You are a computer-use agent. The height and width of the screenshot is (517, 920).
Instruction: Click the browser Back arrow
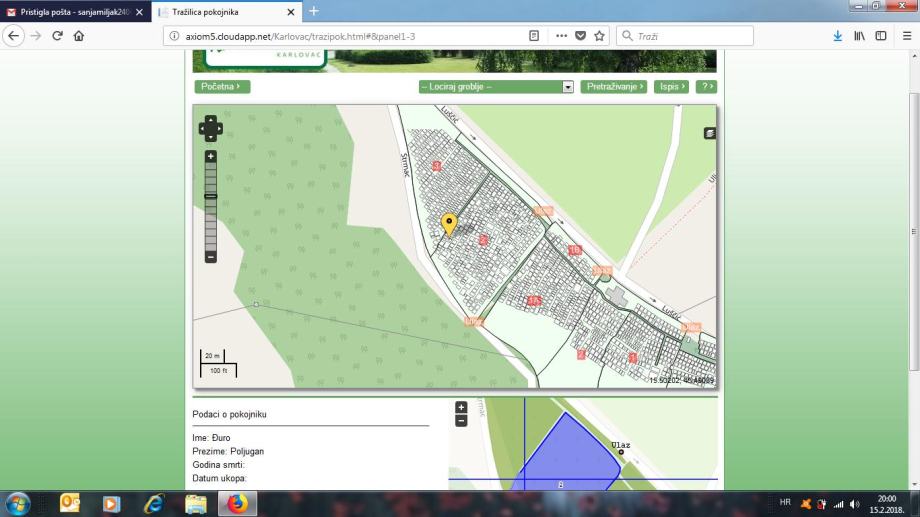tap(13, 36)
